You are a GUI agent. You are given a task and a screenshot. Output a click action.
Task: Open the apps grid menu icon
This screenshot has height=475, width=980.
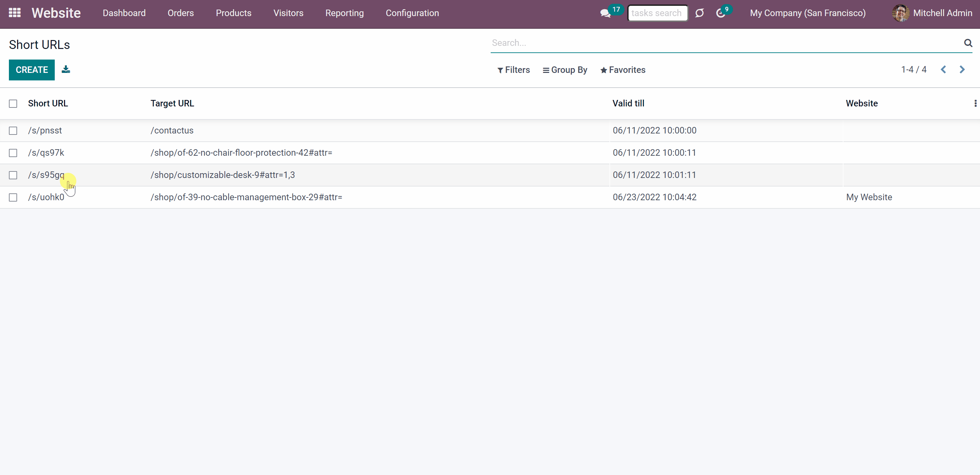(14, 13)
